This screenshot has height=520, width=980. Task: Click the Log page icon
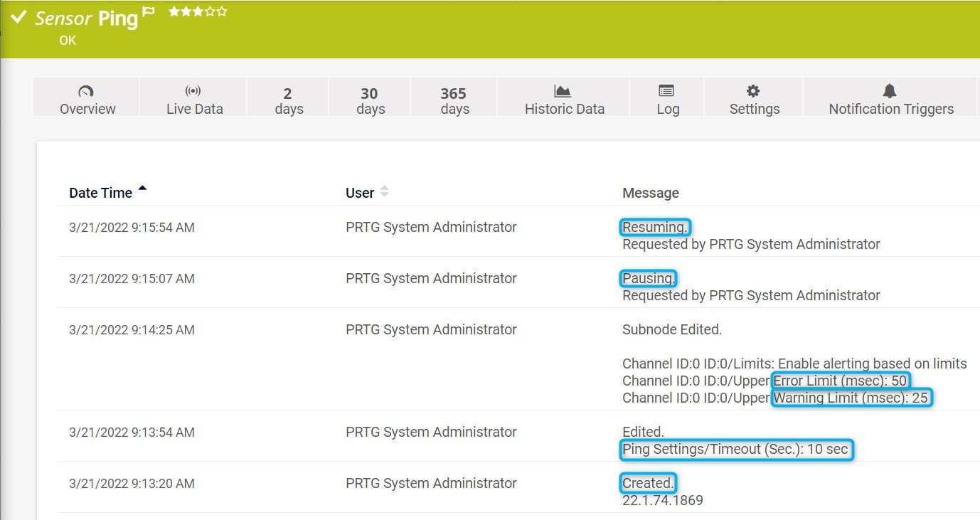666,91
